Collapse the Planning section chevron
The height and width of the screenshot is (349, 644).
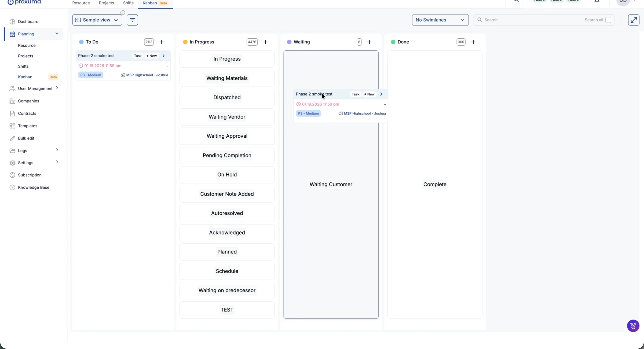[x=57, y=34]
